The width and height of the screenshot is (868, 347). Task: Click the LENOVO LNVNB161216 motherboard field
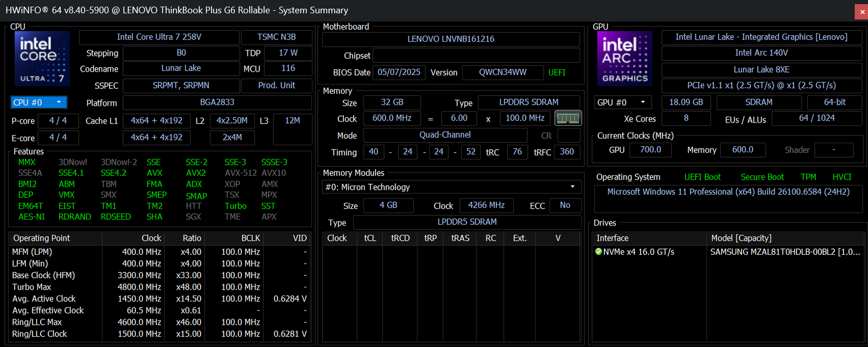click(450, 39)
